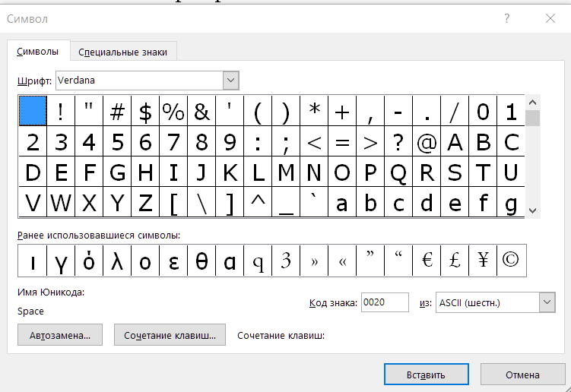
Task: Select the equals = symbol
Action: pyautogui.click(x=342, y=141)
